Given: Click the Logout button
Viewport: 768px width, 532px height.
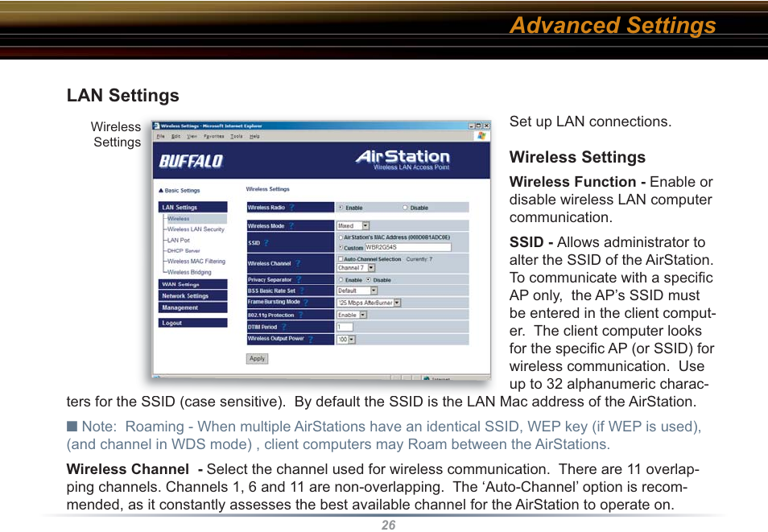Looking at the screenshot, I should coord(193,323).
